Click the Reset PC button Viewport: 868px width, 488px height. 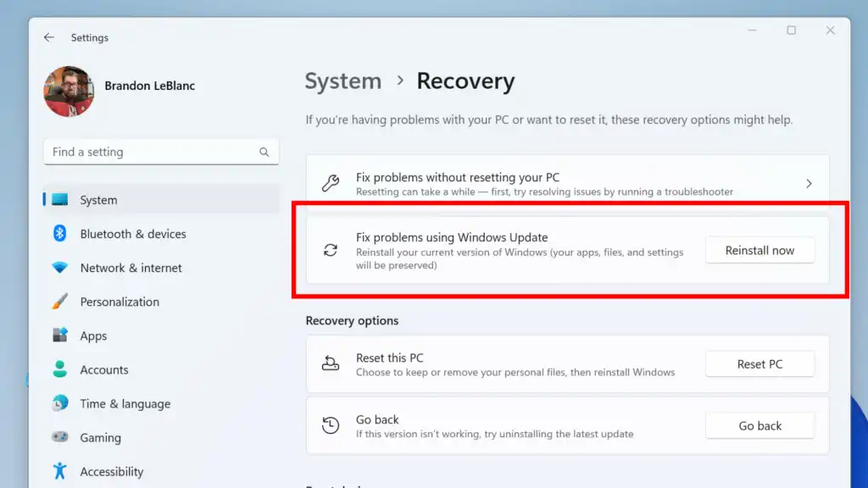tap(759, 364)
